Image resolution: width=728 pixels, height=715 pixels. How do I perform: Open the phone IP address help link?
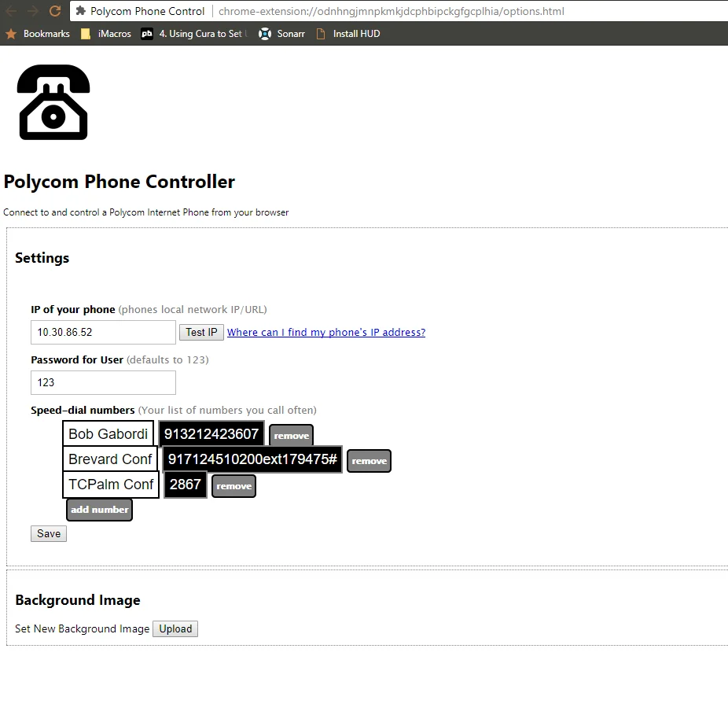(326, 332)
